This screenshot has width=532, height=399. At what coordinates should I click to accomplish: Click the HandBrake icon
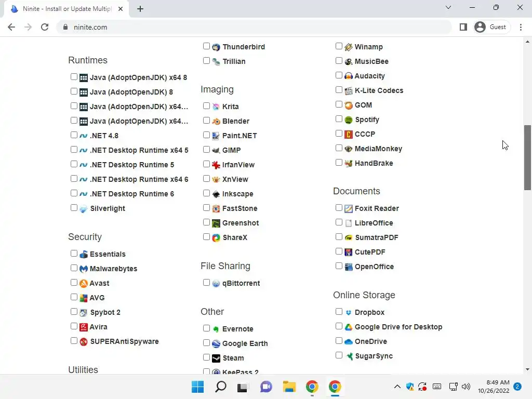[349, 164]
